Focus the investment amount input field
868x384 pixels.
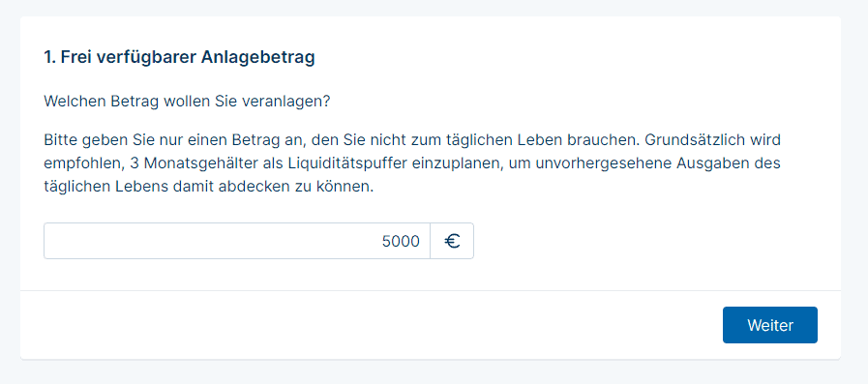point(237,241)
